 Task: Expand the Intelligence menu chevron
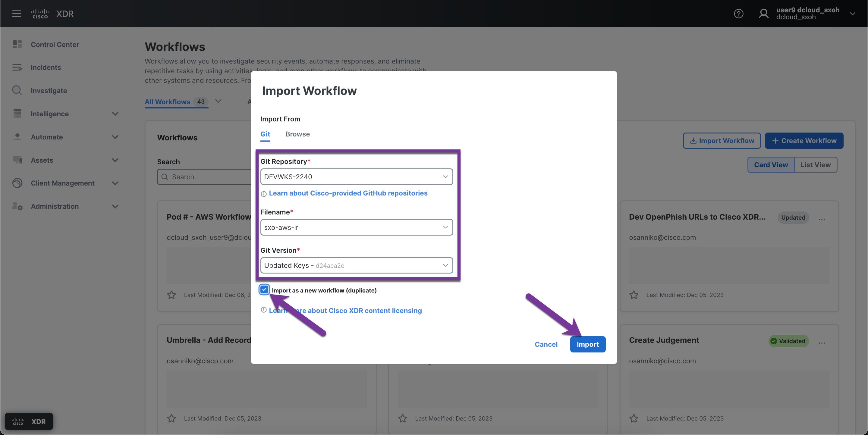[x=115, y=114]
